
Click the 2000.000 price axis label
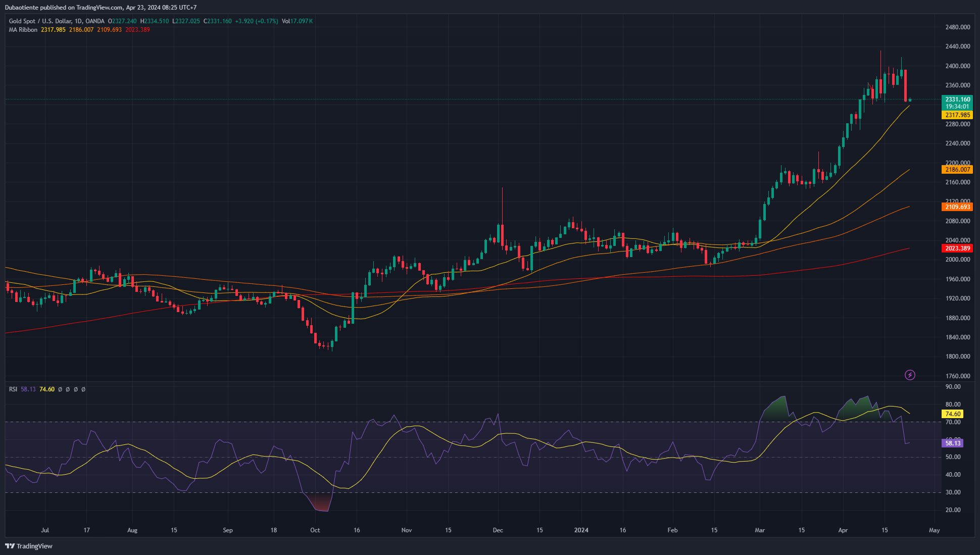[958, 260]
